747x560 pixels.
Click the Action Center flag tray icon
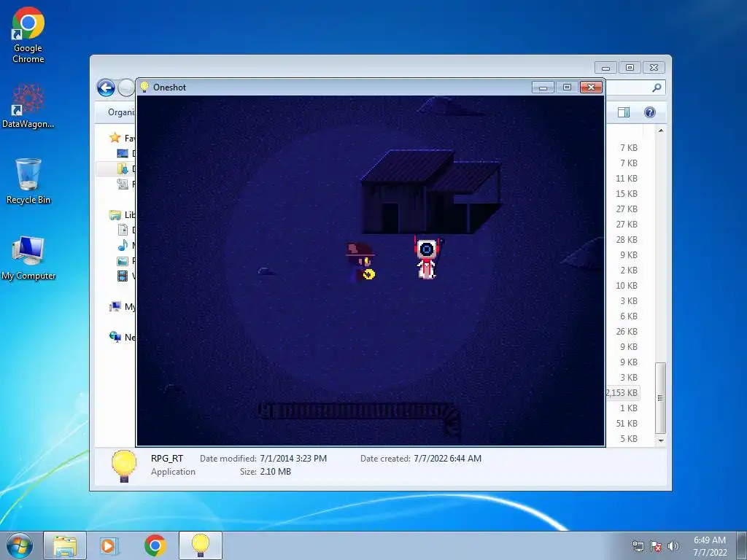click(656, 546)
